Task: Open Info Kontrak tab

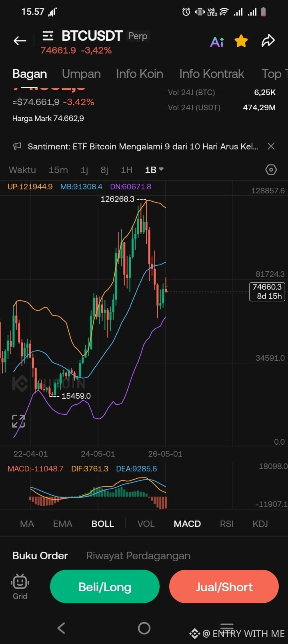Action: [x=212, y=74]
